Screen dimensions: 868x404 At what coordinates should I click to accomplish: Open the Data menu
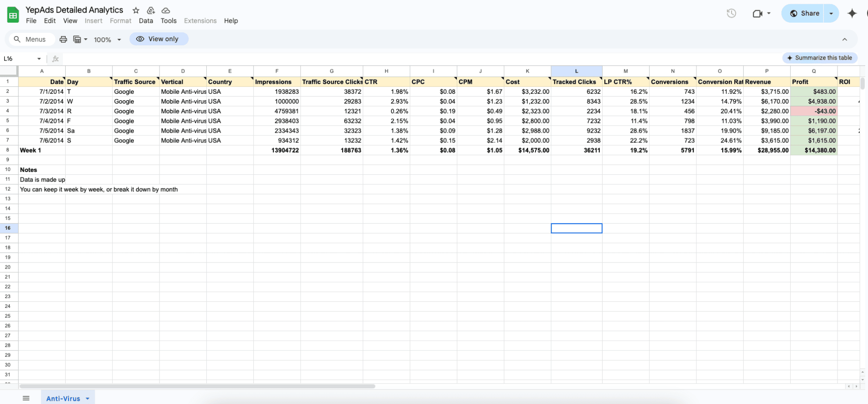146,21
